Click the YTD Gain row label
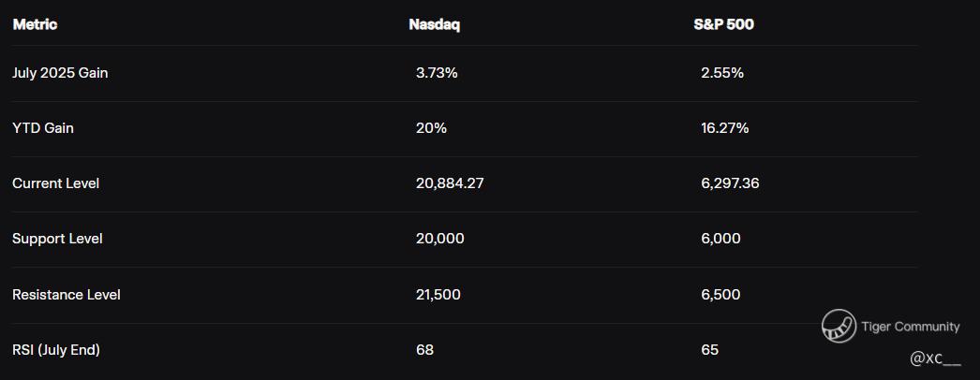The height and width of the screenshot is (380, 980). coord(43,128)
